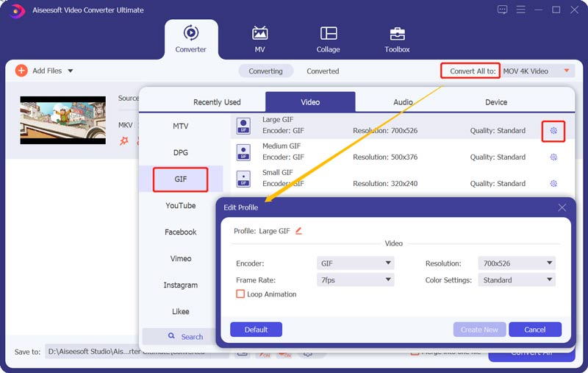588x373 pixels.
Task: Enable the Loop Animation checkbox
Action: click(x=240, y=294)
